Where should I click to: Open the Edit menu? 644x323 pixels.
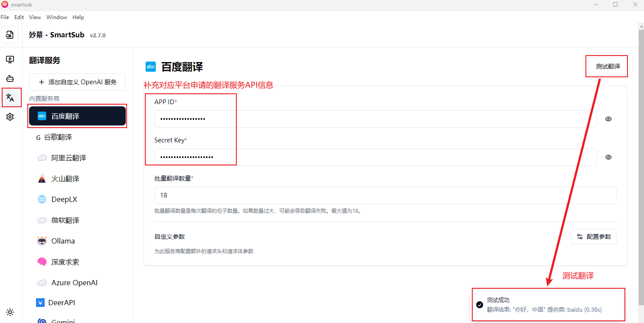(x=19, y=17)
